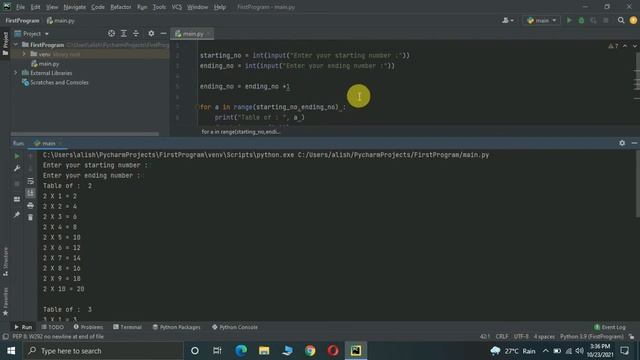Open the Tools menu

[159, 7]
